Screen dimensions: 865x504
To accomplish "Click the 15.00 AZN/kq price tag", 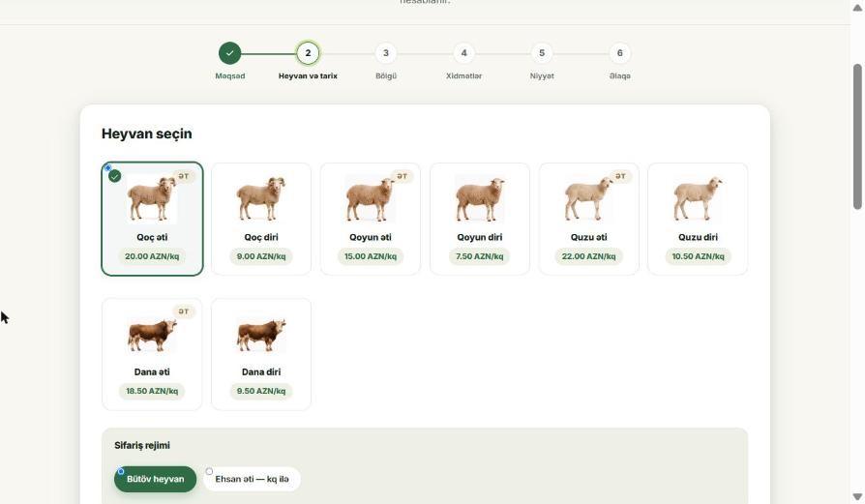I will pyautogui.click(x=371, y=256).
